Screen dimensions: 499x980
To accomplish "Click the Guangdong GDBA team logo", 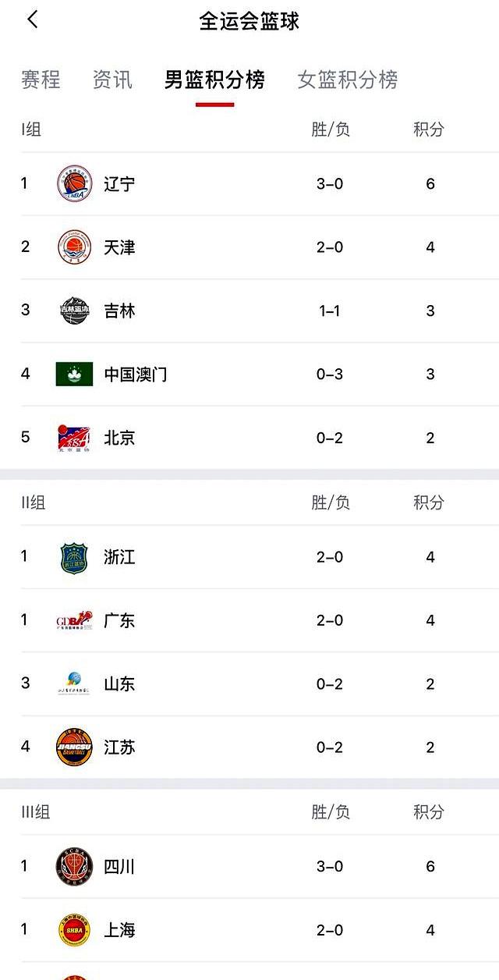I will click(74, 620).
